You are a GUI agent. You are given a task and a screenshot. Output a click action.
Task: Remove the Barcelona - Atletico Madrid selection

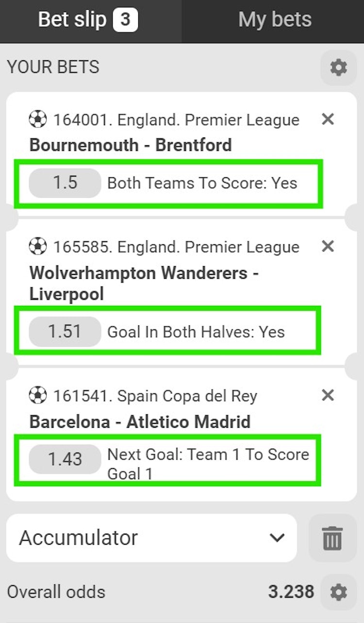coord(328,395)
